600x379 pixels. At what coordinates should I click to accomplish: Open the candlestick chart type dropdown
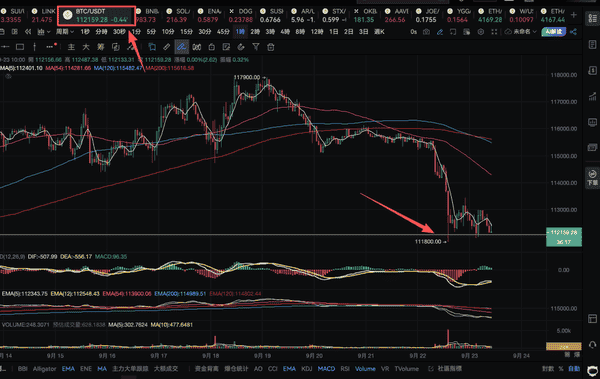(43, 32)
